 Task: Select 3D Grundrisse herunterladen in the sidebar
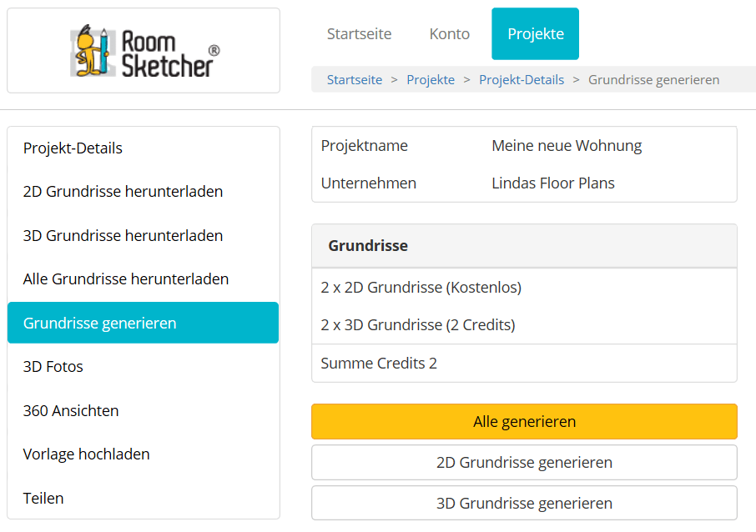[x=123, y=236]
